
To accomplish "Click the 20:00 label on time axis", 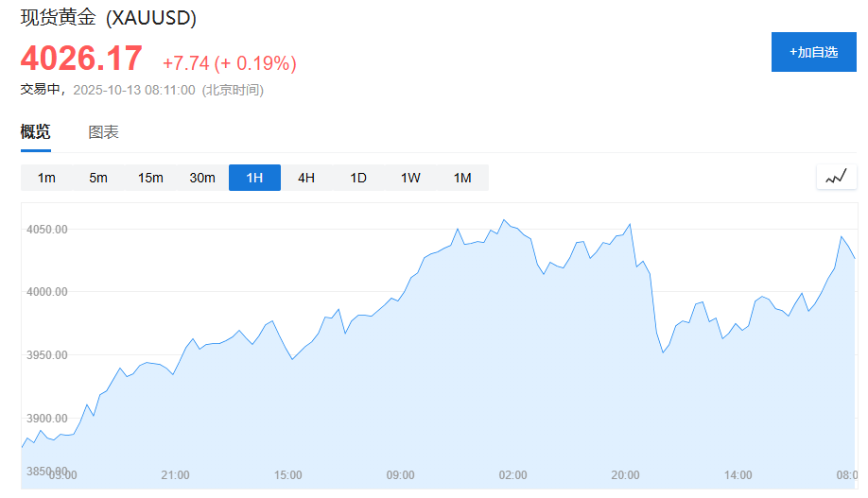I will tap(626, 474).
